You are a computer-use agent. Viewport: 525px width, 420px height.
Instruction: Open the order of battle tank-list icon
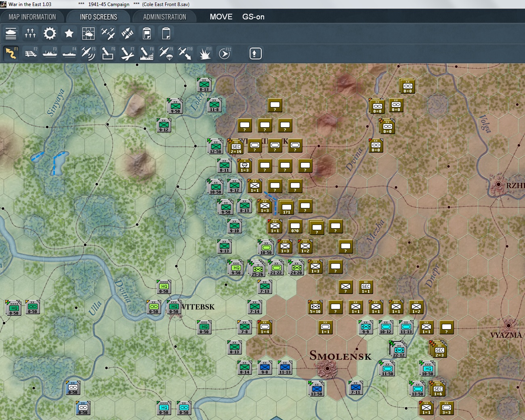pos(11,33)
